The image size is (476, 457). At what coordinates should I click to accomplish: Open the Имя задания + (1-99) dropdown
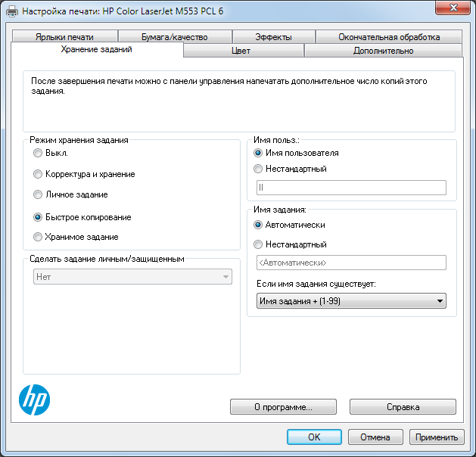coord(351,301)
